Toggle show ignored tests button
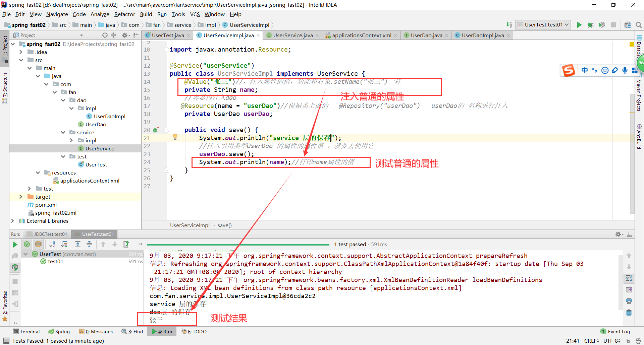The image size is (644, 345). pyautogui.click(x=38, y=244)
